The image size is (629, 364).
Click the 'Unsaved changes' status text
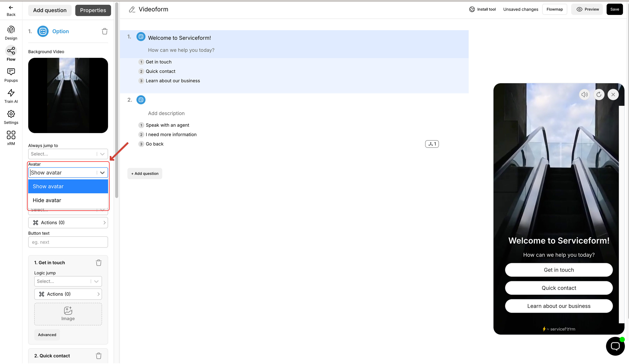(521, 9)
